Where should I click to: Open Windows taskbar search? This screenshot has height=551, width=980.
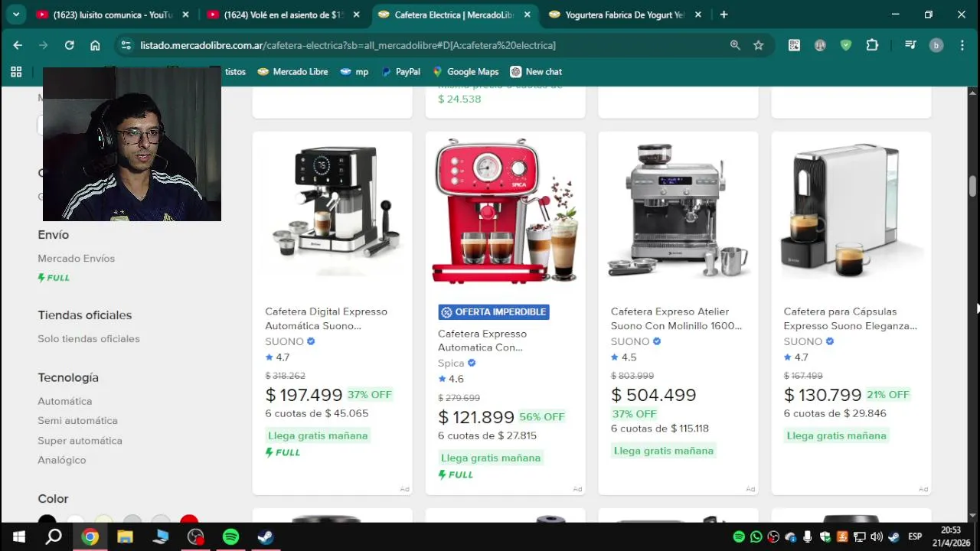click(x=54, y=536)
